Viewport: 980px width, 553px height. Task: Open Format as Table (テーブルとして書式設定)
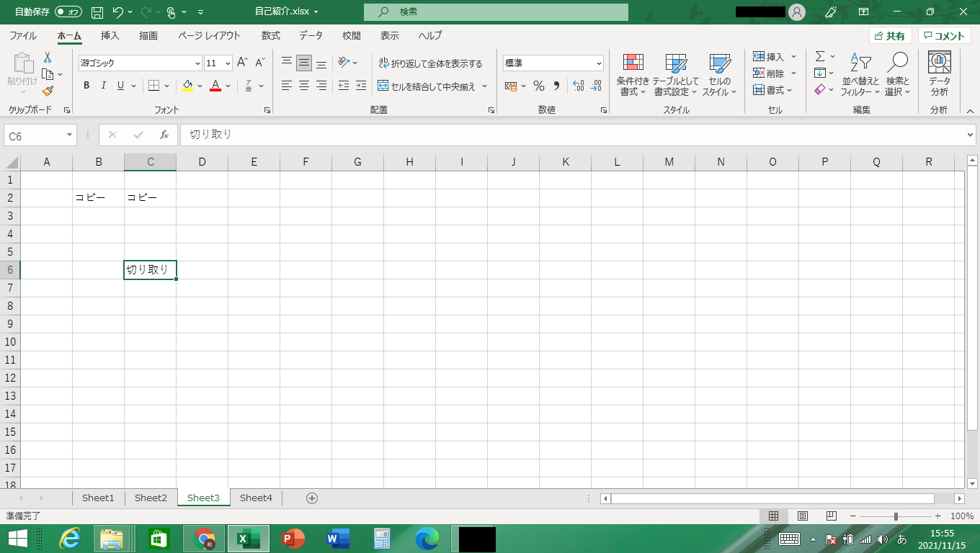[676, 75]
